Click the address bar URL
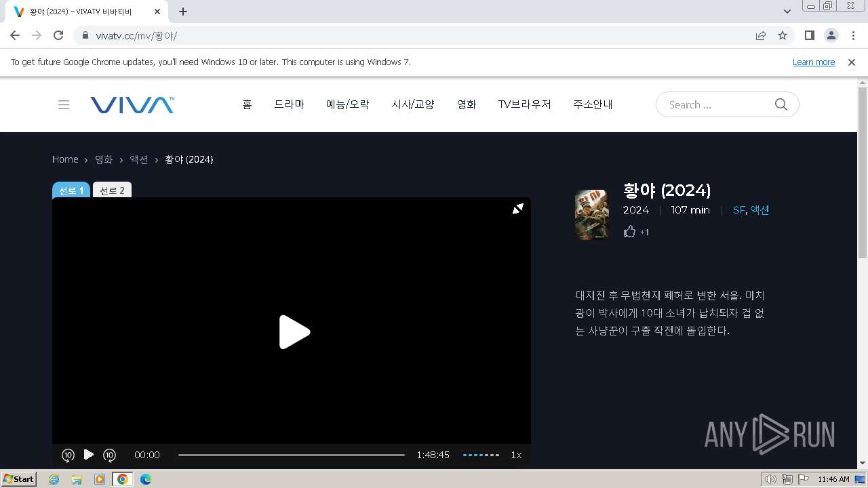This screenshot has width=868, height=488. 136,35
